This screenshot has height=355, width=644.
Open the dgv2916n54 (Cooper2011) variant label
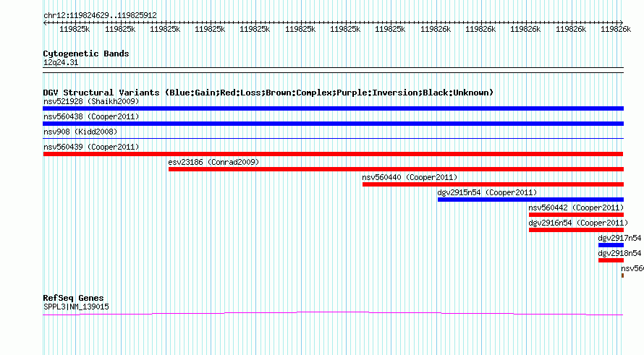point(578,223)
